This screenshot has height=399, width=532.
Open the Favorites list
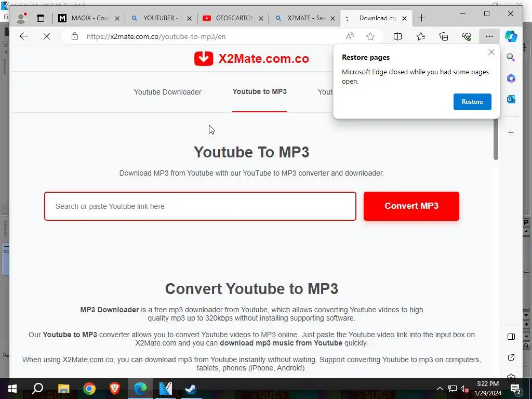tap(421, 36)
